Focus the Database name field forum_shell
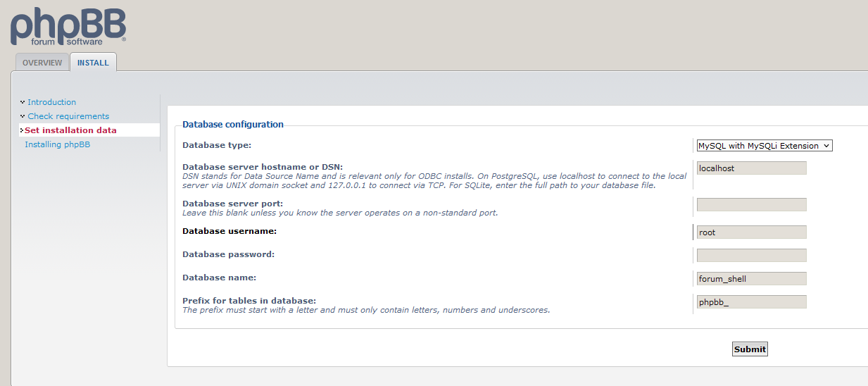The width and height of the screenshot is (868, 386). point(752,279)
